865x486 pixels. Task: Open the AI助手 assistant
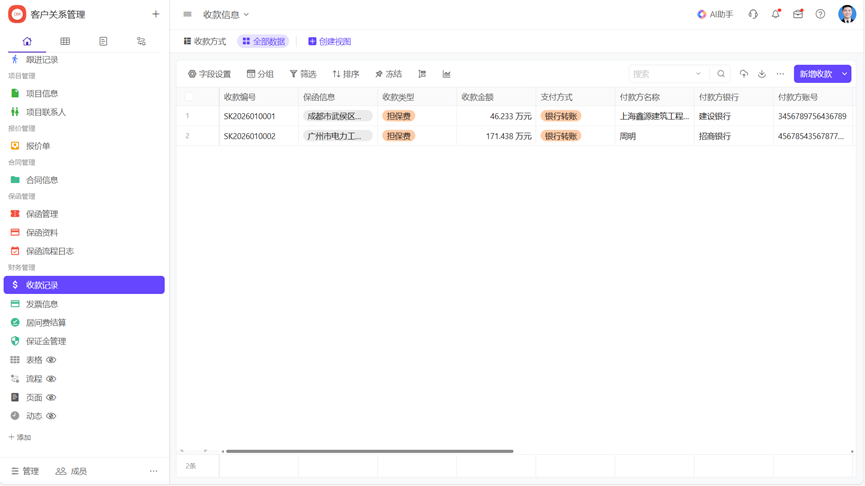pos(715,15)
